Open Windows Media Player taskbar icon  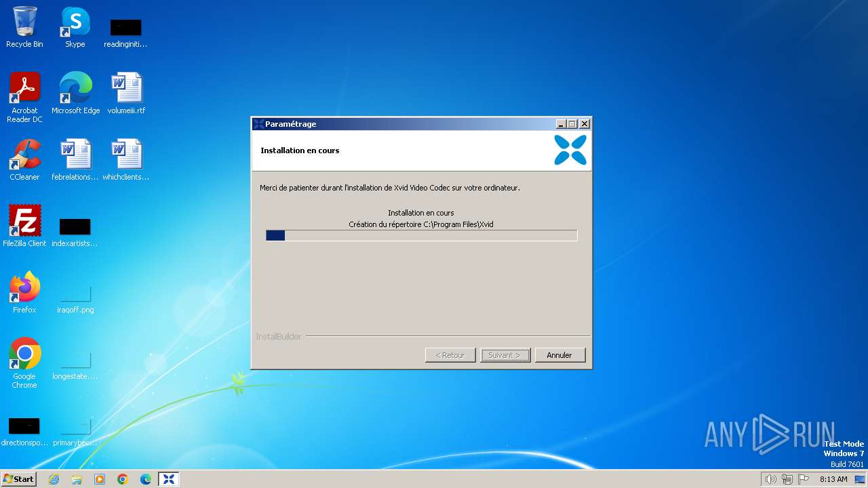pyautogui.click(x=100, y=479)
